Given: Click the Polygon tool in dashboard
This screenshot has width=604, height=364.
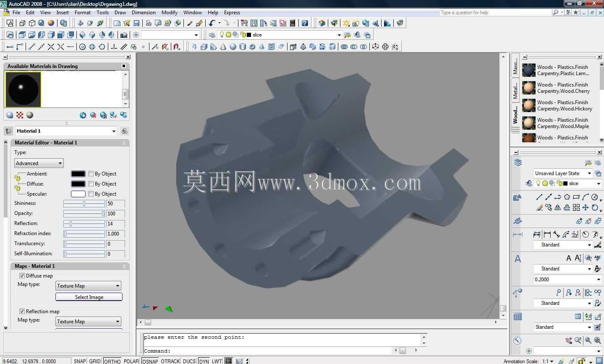Looking at the screenshot, I should tap(567, 197).
